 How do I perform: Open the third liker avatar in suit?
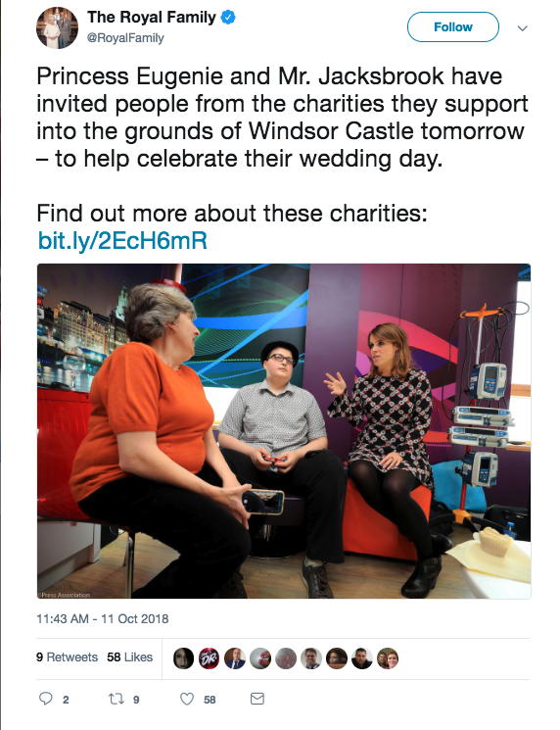tap(234, 658)
